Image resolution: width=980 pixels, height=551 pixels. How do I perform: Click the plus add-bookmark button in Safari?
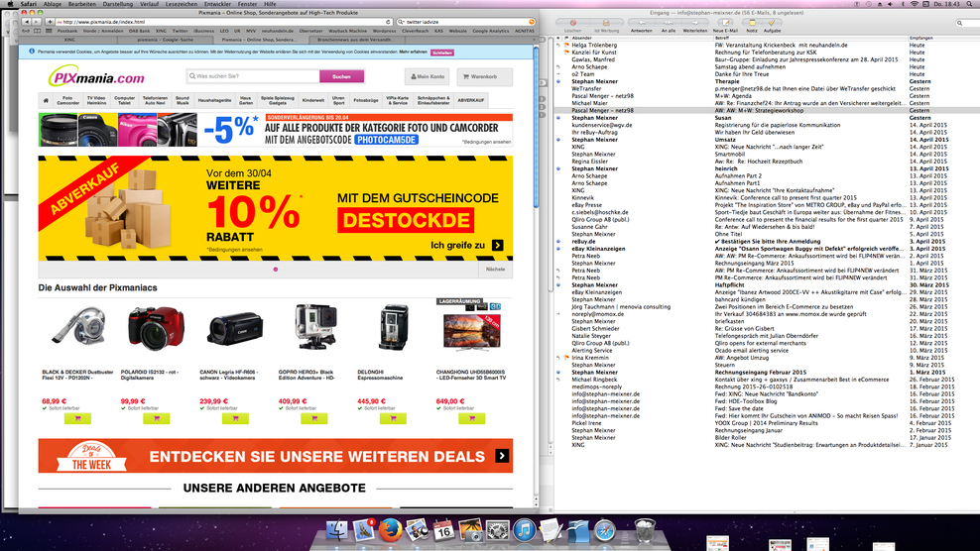[50, 22]
